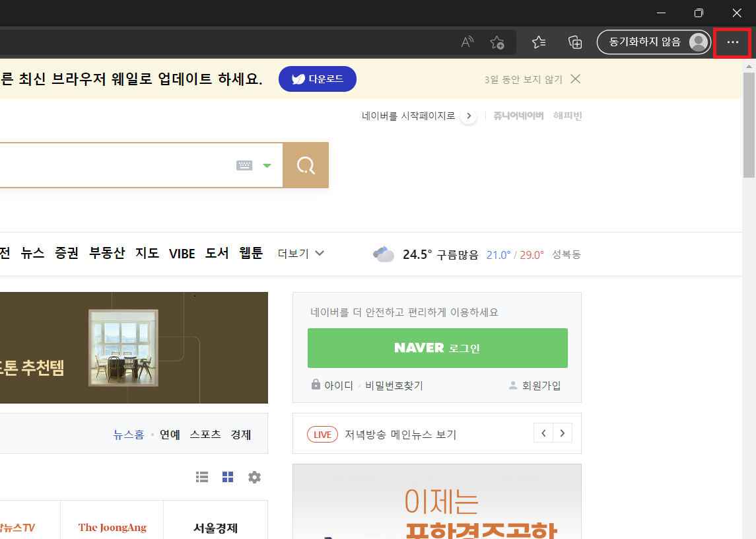Open the Edge settings and more menu
This screenshot has width=756, height=539.
[732, 42]
